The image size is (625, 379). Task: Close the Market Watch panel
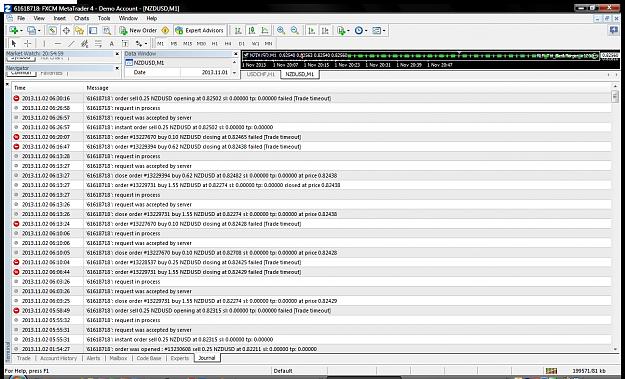pyautogui.click(x=117, y=54)
